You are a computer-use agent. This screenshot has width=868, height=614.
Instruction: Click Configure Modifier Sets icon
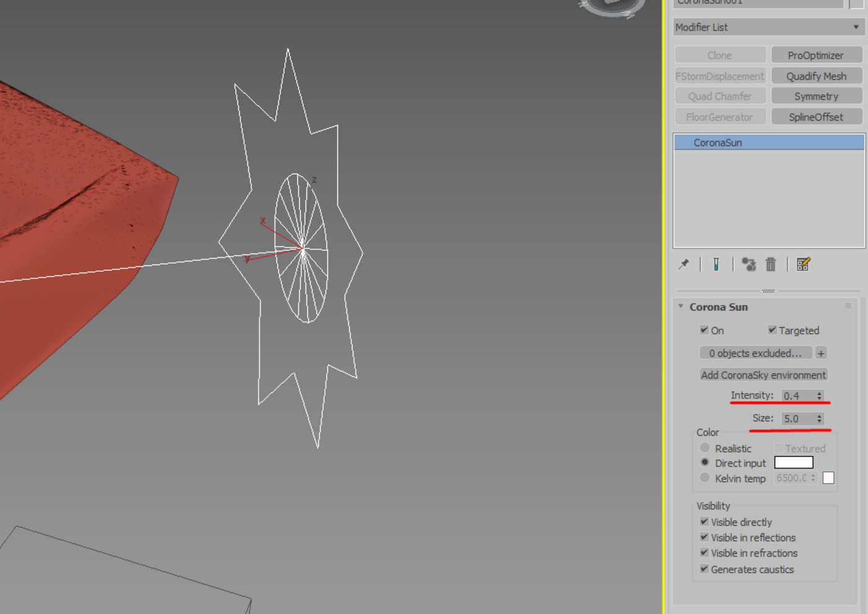804,265
